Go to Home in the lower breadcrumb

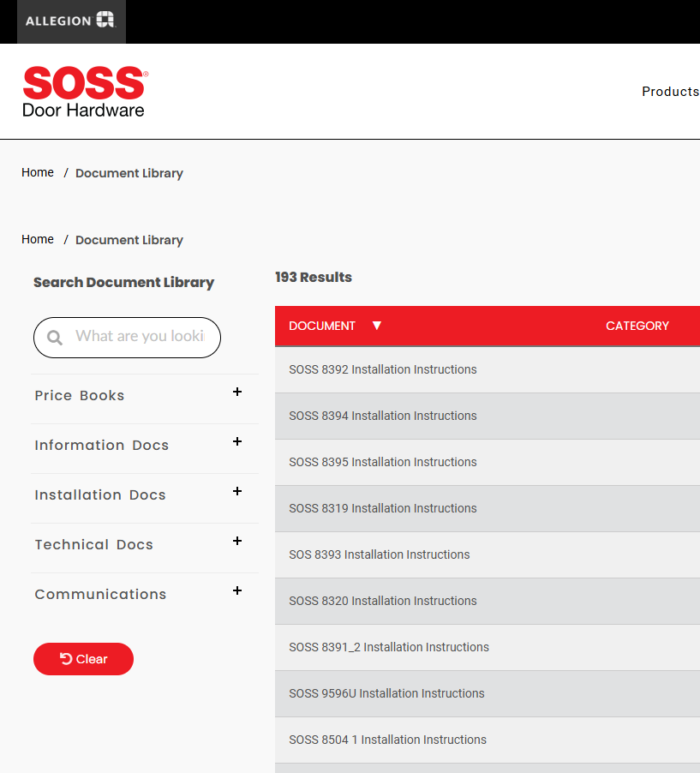38,239
